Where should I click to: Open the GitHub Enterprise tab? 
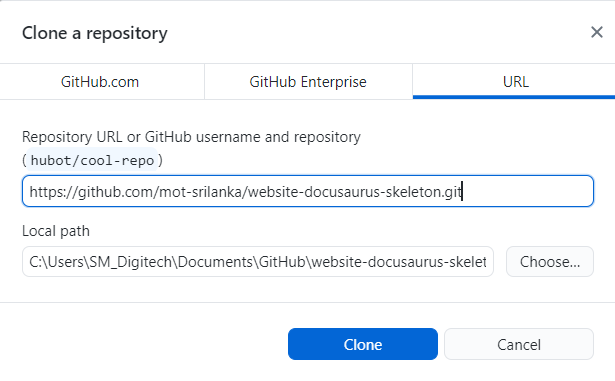308,82
